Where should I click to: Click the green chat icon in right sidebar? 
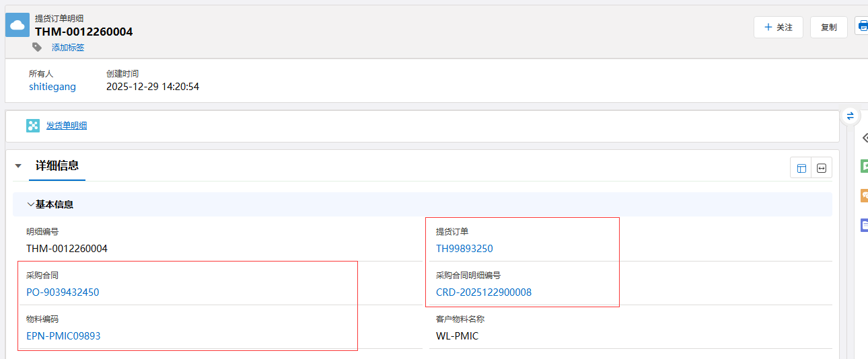[x=864, y=165]
